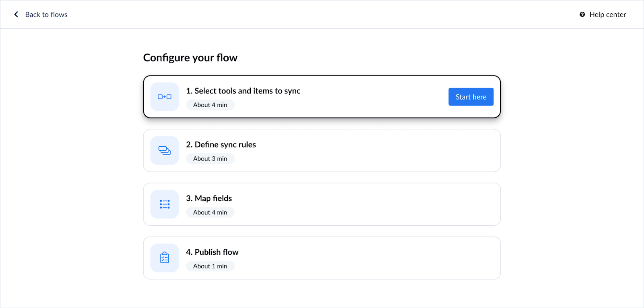Go back via Back to flows link
This screenshot has width=644, height=308.
46,15
